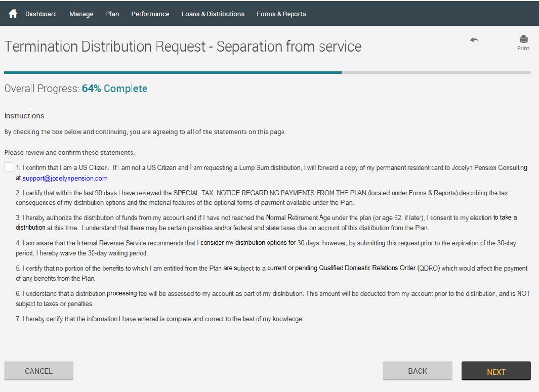The image size is (539, 392).
Task: Check the box confirming the statements
Action: (x=9, y=167)
